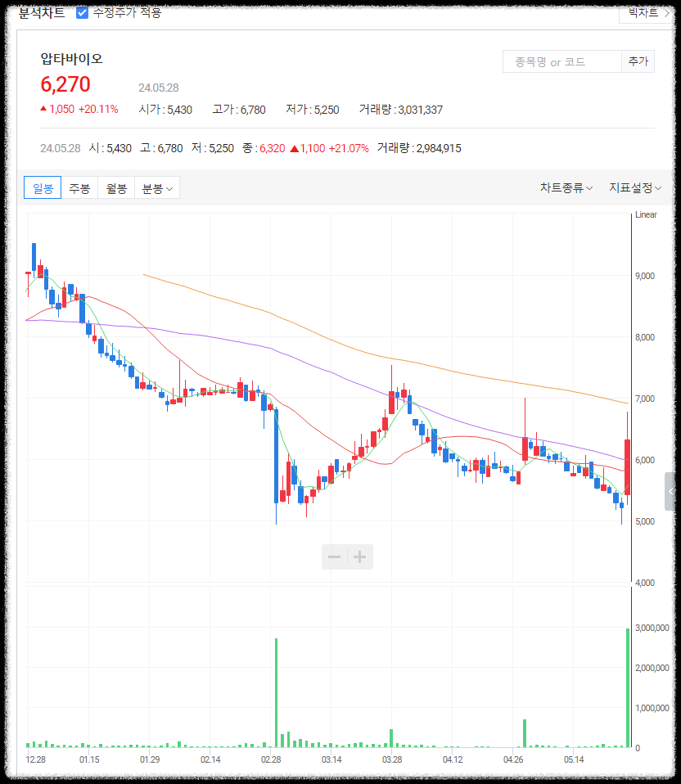Click the 저가 : 5,250 value

click(x=313, y=110)
